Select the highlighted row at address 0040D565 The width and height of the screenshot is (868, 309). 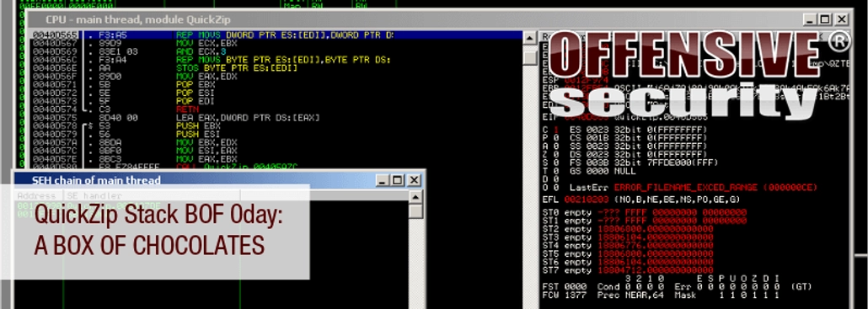pyautogui.click(x=276, y=35)
